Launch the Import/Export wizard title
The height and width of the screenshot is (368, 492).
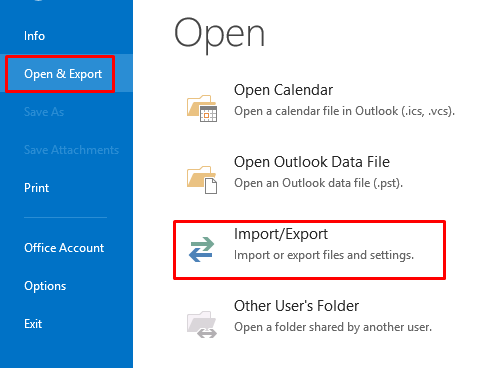click(281, 234)
